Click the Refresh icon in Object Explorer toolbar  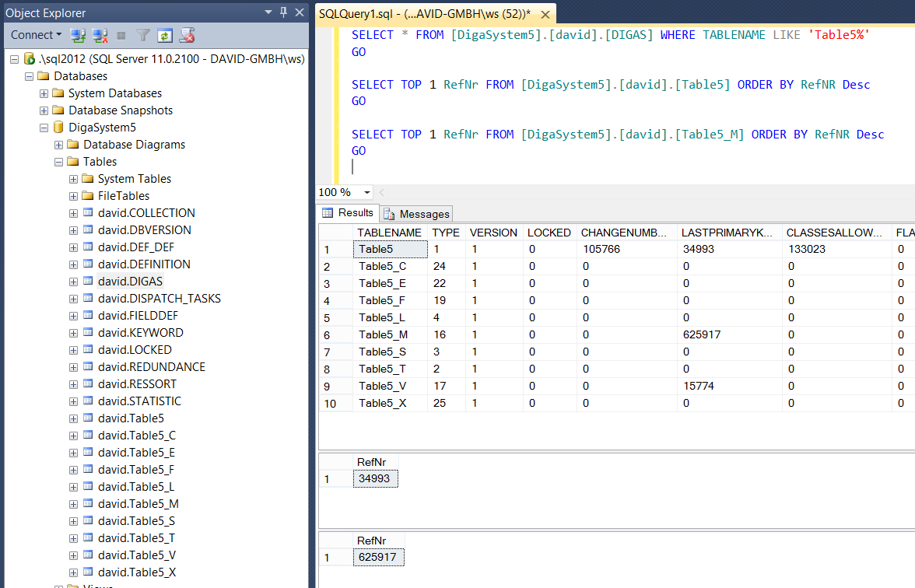(x=164, y=35)
